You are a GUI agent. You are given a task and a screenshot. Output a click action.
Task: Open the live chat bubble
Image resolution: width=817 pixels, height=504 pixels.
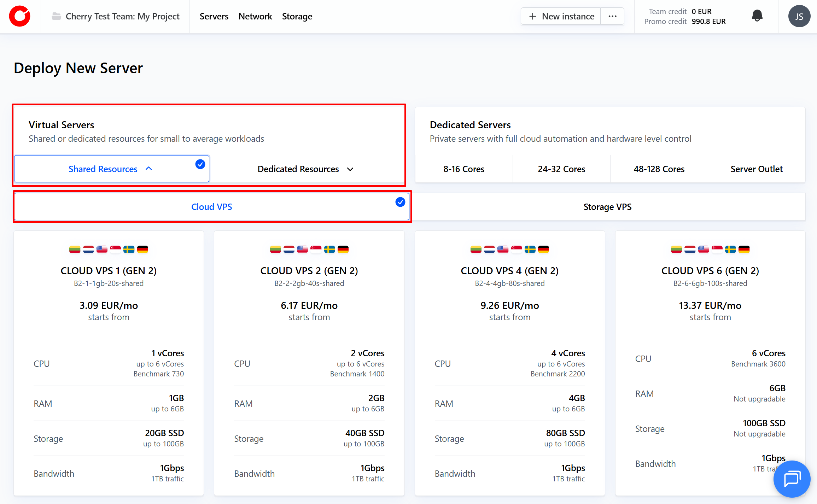[x=792, y=479]
